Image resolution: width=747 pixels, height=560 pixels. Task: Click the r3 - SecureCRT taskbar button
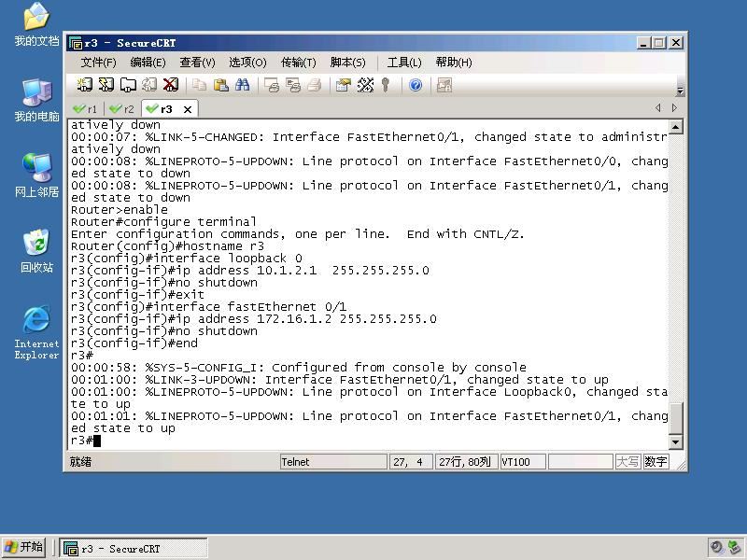[134, 549]
